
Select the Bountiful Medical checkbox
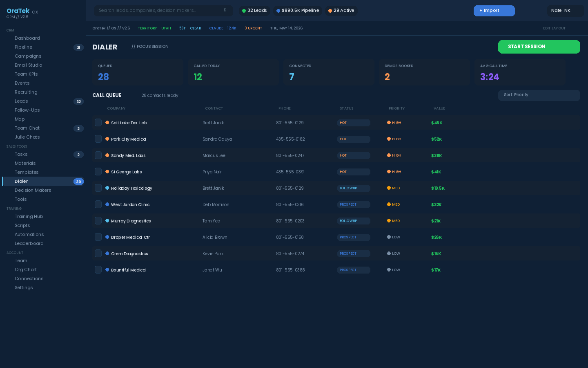point(98,270)
